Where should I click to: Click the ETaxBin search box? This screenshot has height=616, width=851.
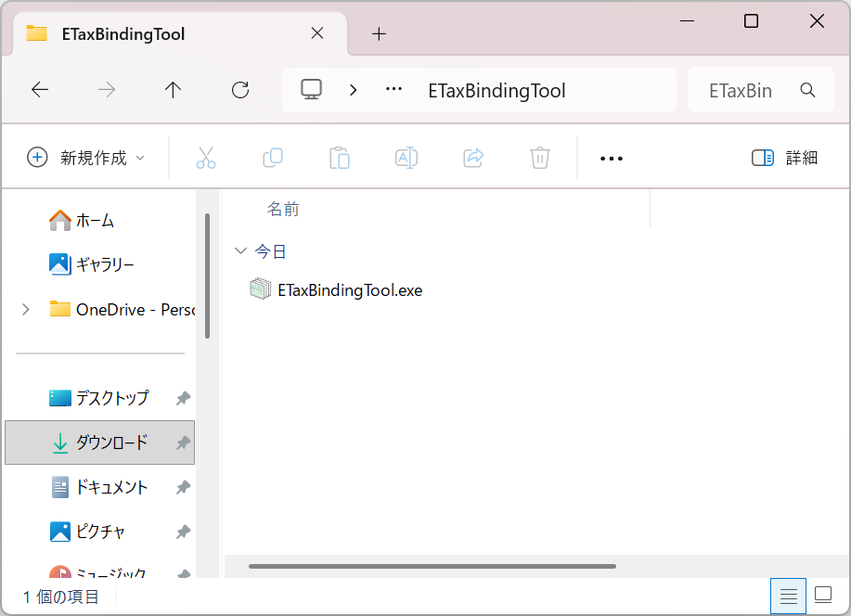click(x=752, y=91)
